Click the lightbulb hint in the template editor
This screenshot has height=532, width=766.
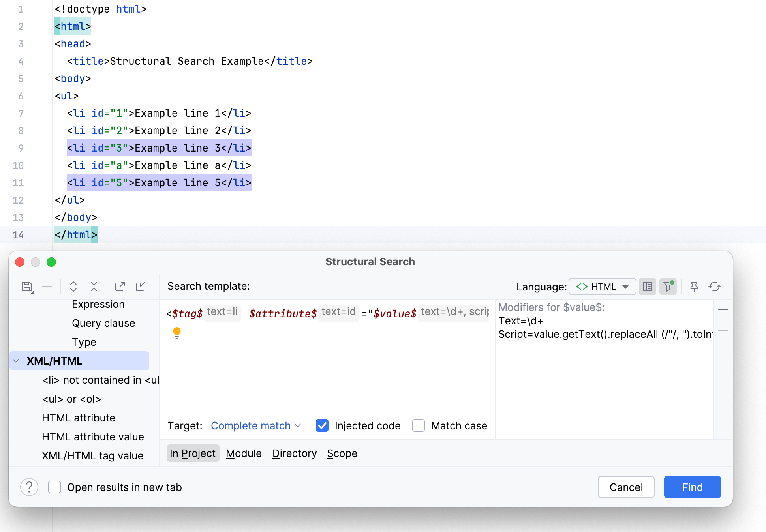(x=176, y=333)
